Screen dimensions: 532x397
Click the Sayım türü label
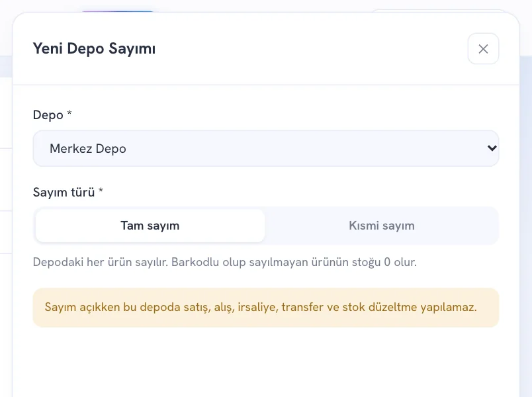click(68, 192)
